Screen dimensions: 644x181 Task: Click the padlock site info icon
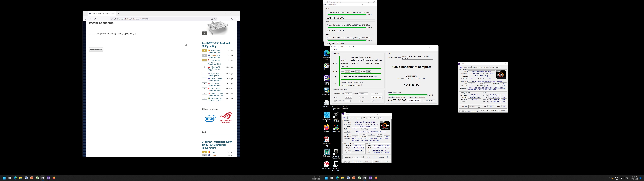tap(115, 19)
